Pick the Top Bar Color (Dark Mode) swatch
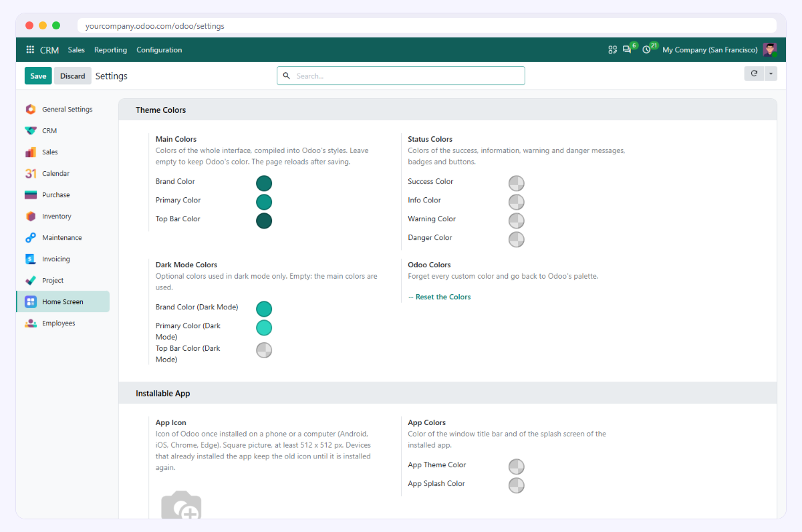The height and width of the screenshot is (532, 802). (x=264, y=350)
